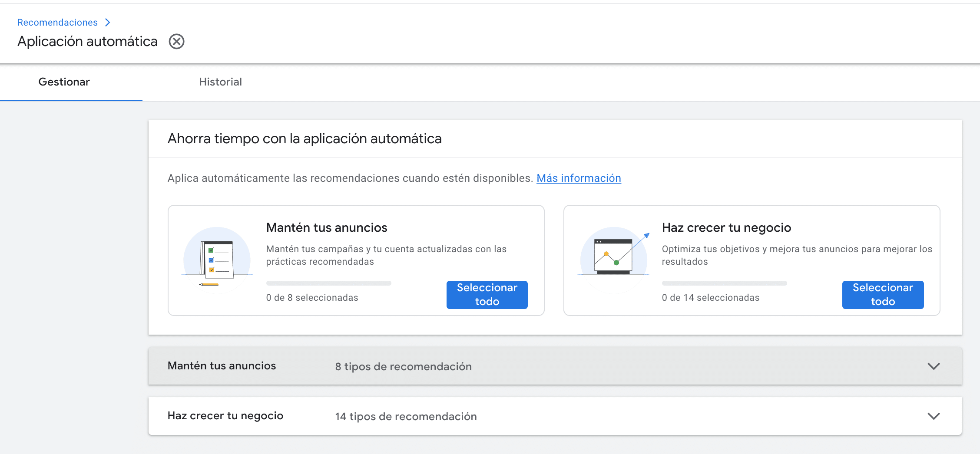
Task: Click the '0 de 14 seleccionadas' counter text
Action: pyautogui.click(x=710, y=298)
